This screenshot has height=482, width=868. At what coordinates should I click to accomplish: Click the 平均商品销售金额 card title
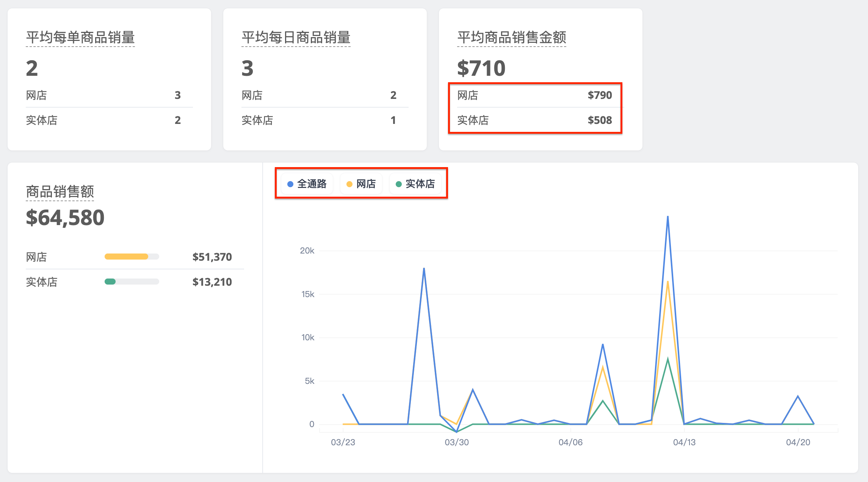[512, 38]
